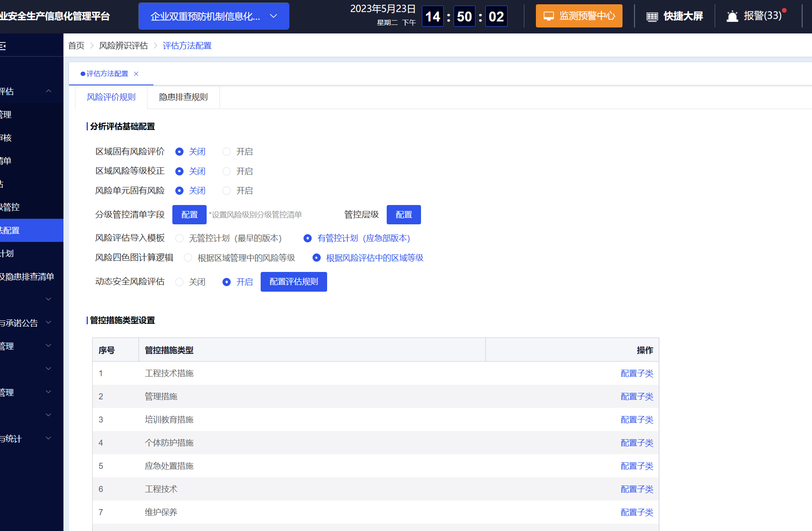
Task: Choose 根据区域管理中的风险等级 logic
Action: click(x=188, y=258)
